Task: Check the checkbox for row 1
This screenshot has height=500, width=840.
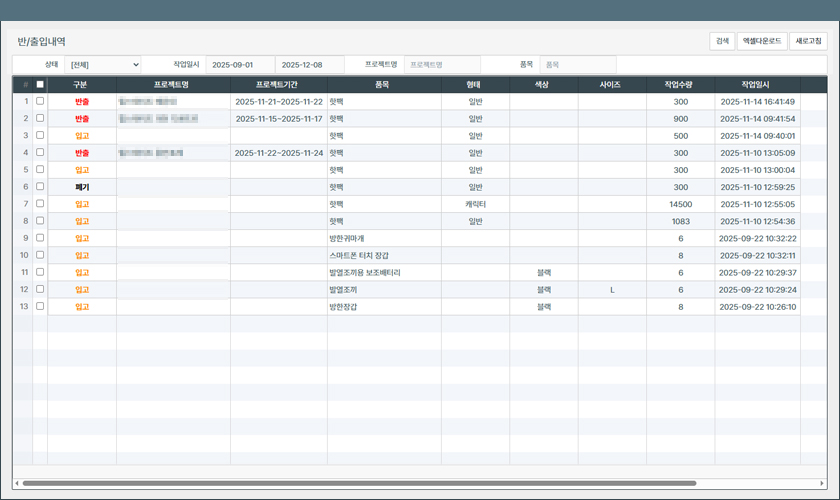Action: tap(40, 101)
